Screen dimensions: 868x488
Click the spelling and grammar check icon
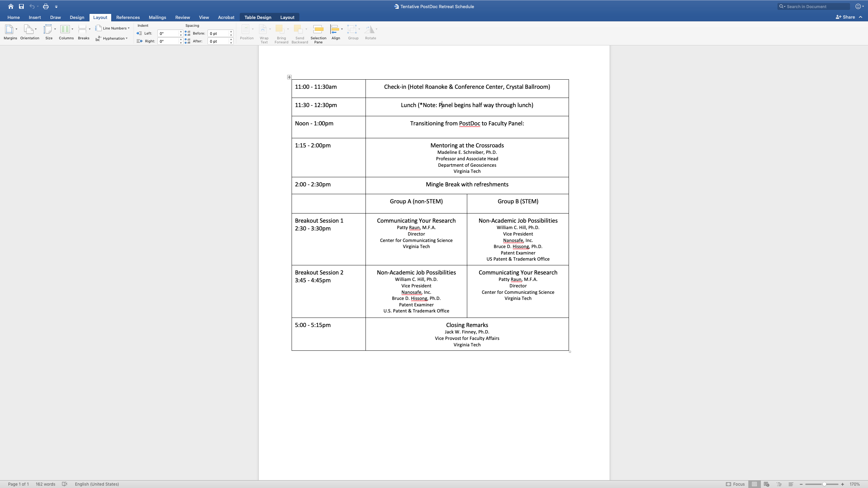coord(65,484)
